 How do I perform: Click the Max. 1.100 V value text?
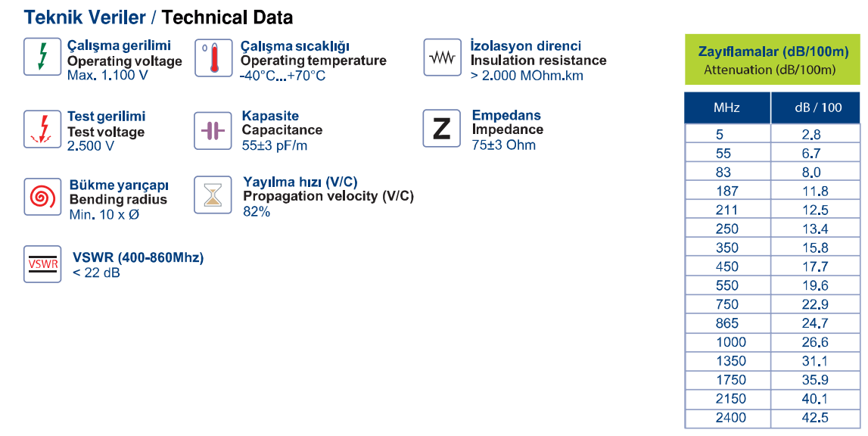point(107,76)
